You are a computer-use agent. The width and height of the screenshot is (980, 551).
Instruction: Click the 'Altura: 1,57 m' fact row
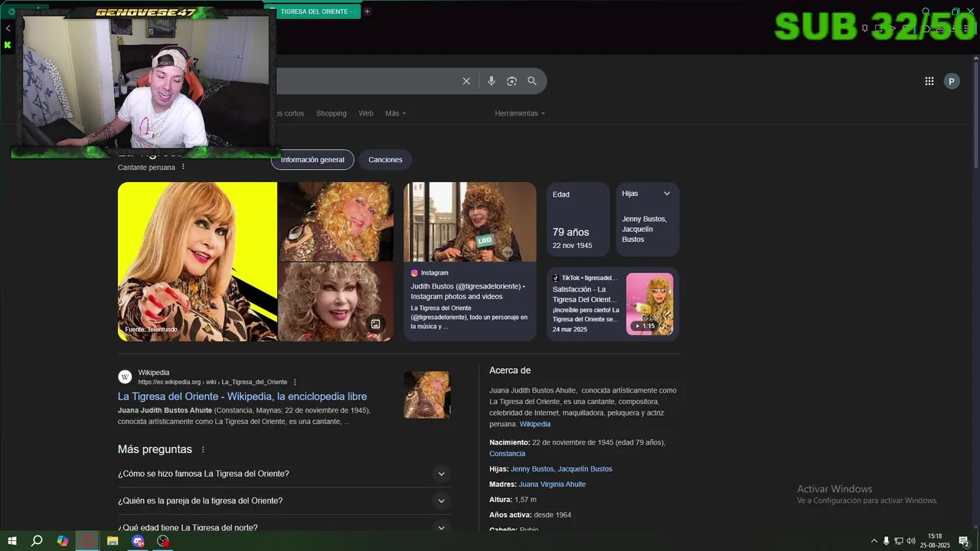click(x=513, y=500)
